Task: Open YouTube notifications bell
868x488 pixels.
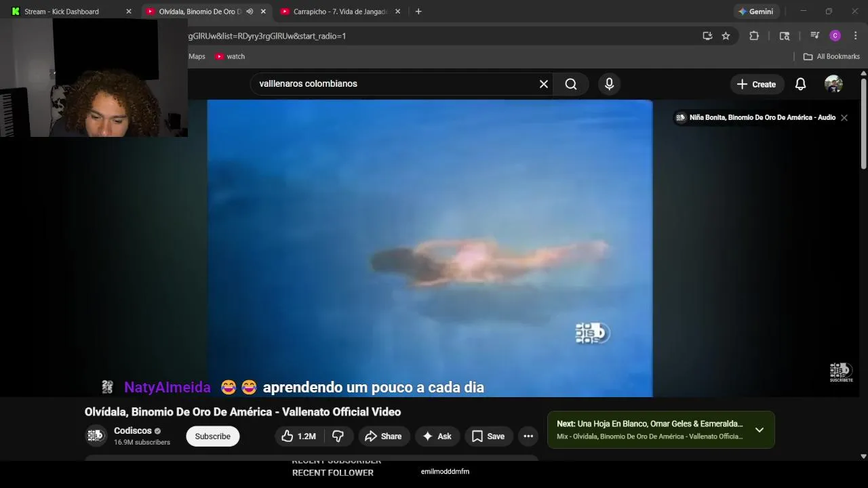Action: 800,84
